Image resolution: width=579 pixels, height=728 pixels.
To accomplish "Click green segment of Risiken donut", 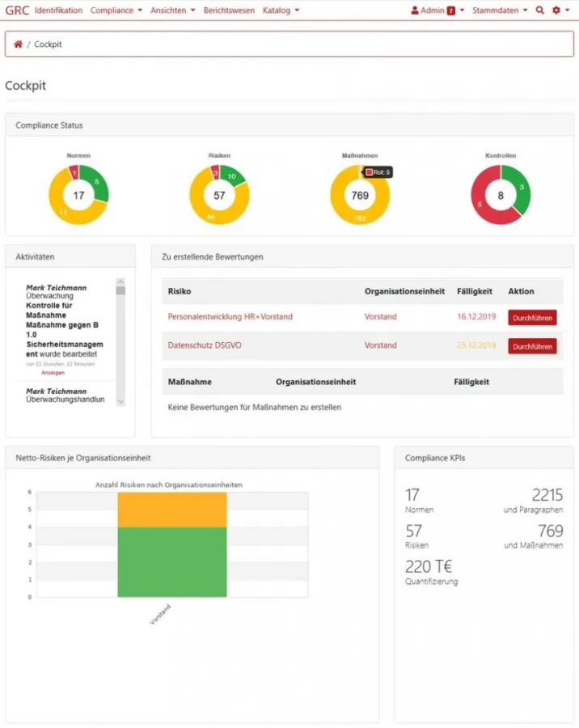I will (x=232, y=176).
